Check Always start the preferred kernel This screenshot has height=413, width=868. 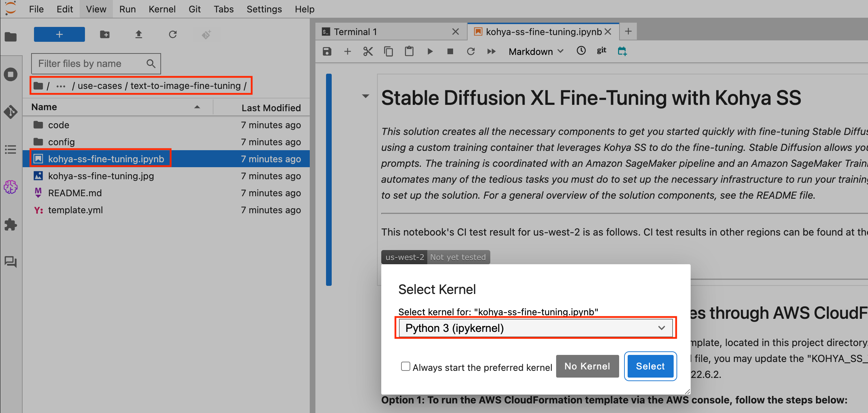(405, 366)
